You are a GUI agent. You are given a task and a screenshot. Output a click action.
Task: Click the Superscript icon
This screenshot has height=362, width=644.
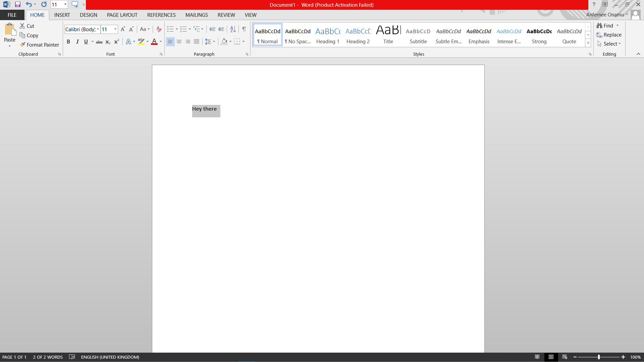116,42
